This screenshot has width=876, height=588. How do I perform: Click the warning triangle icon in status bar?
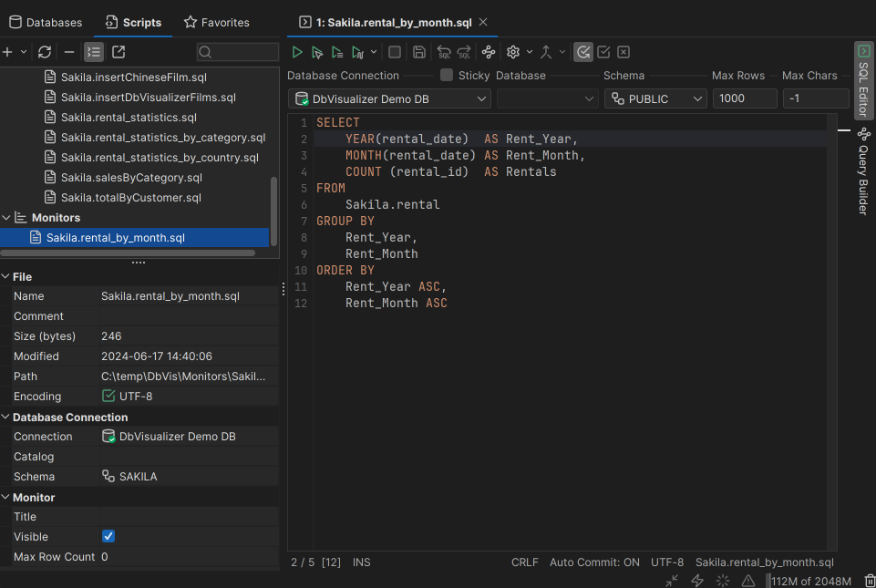(x=748, y=581)
